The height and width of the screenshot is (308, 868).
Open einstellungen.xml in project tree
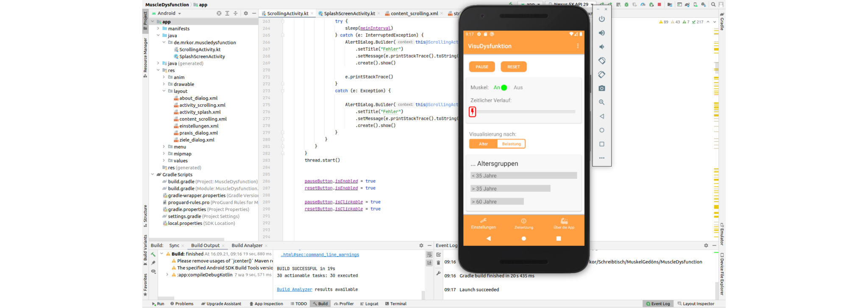(199, 126)
